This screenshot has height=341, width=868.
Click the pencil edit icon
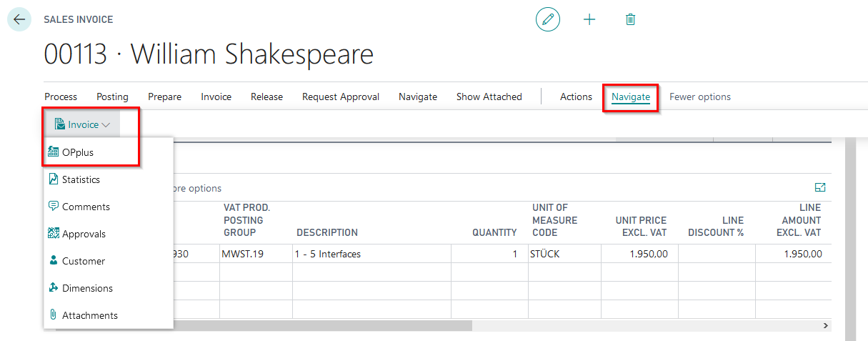[x=548, y=20]
